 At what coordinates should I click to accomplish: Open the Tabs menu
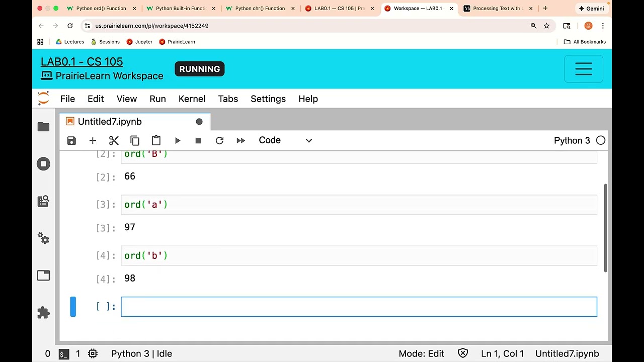pos(228,99)
